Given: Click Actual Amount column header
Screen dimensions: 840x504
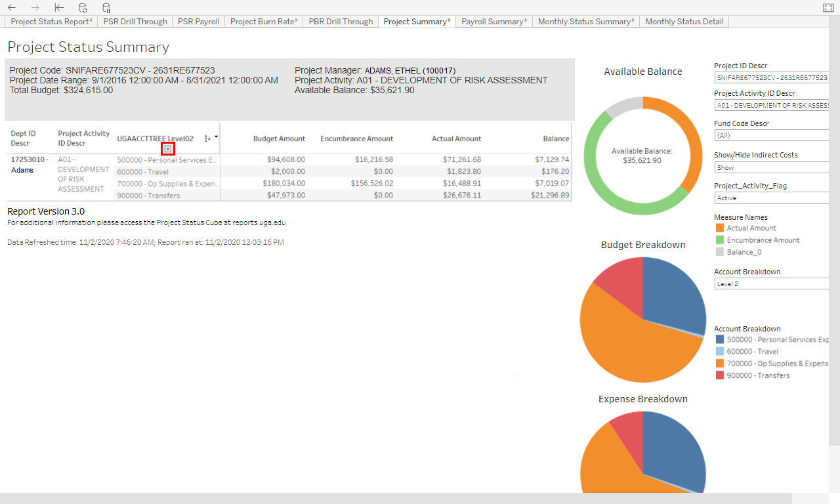Looking at the screenshot, I should [x=456, y=138].
